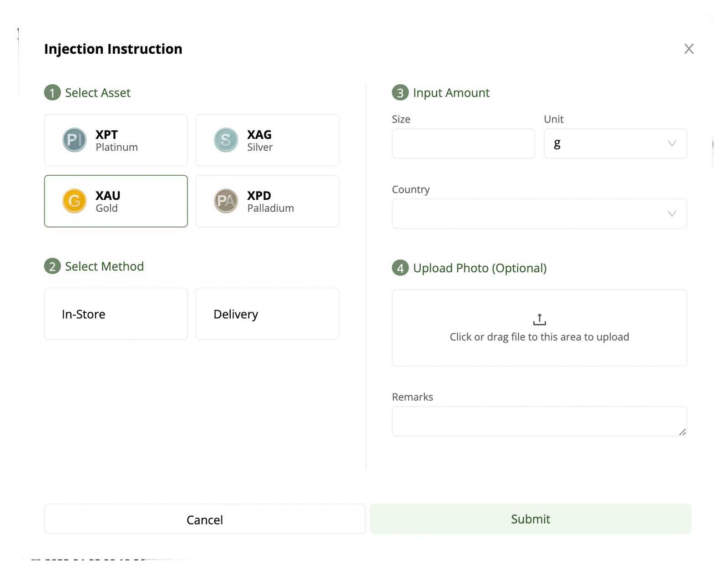Click the Platinum coin icon
The image size is (728, 570).
coord(74,140)
